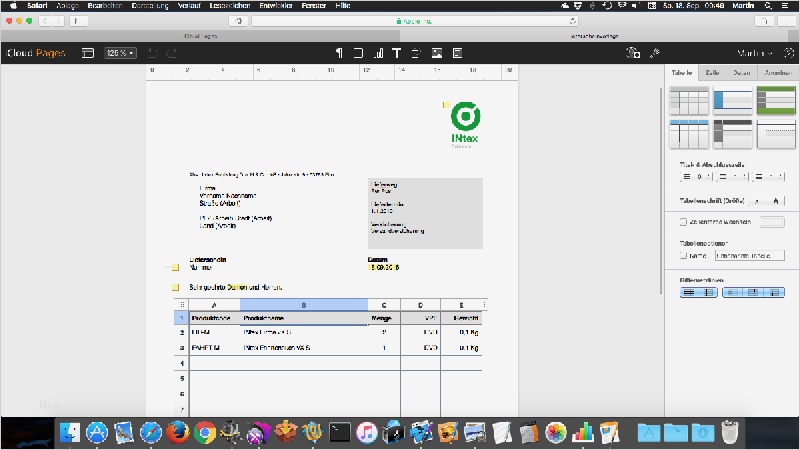Open the alternating row color well
Viewport: 800px width, 450px height.
(772, 222)
